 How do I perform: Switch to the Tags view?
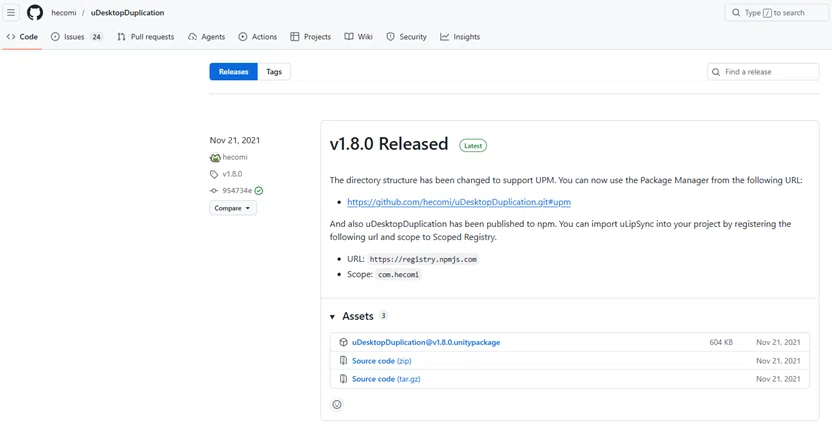coord(274,72)
